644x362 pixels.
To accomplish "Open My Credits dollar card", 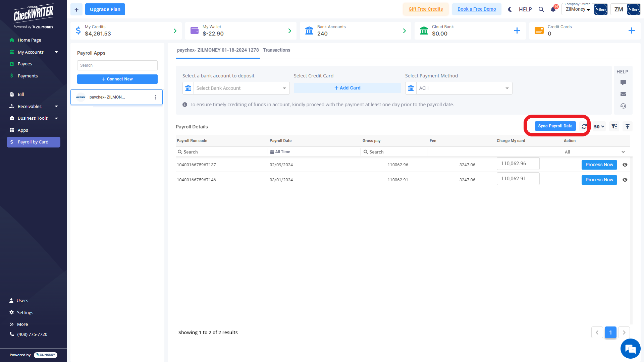I will [x=126, y=31].
